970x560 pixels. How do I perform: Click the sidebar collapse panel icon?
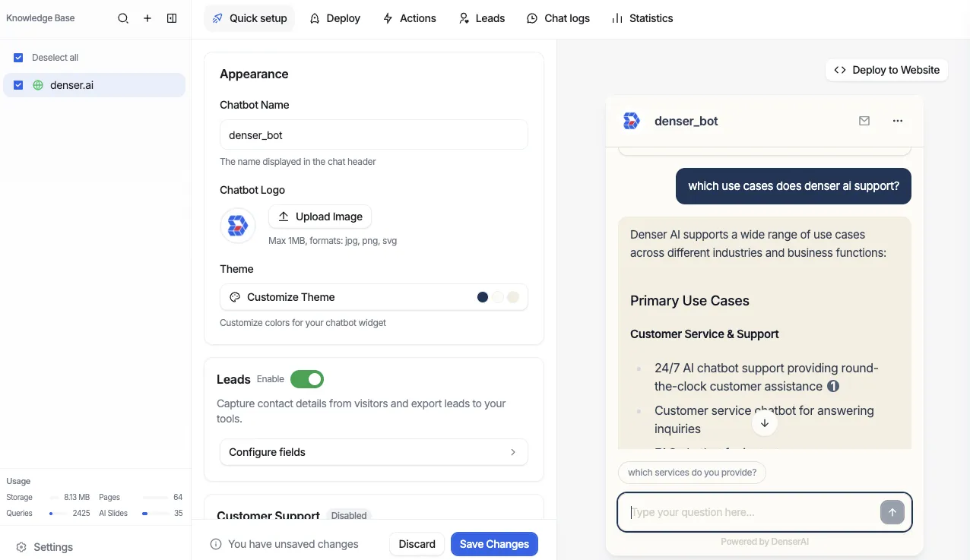coord(172,18)
